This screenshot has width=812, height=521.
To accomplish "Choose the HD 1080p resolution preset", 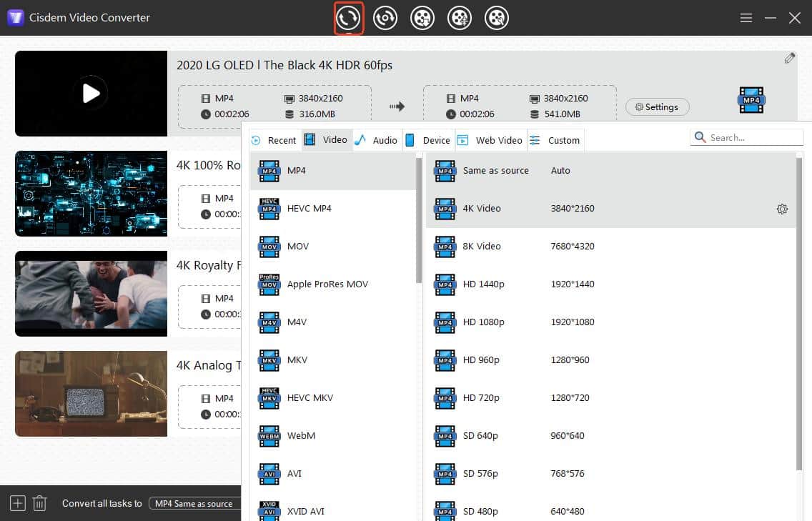I will coord(483,322).
